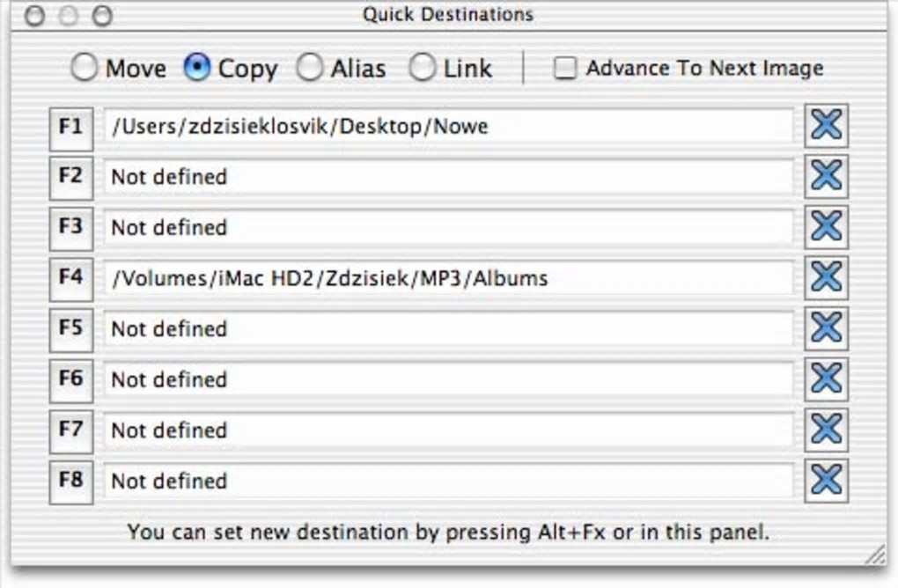Clear the F1 destination with its X icon

click(826, 126)
